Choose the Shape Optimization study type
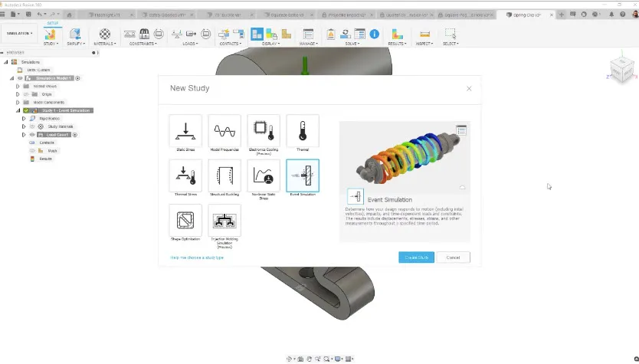This screenshot has width=639, height=364. (185, 221)
